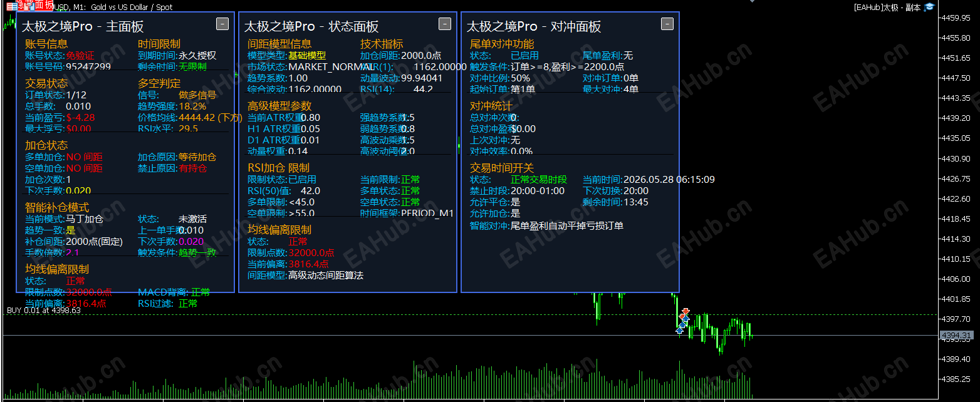Click the [EAHub]太极 - 副本 expert name
The height and width of the screenshot is (402, 980).
[887, 8]
